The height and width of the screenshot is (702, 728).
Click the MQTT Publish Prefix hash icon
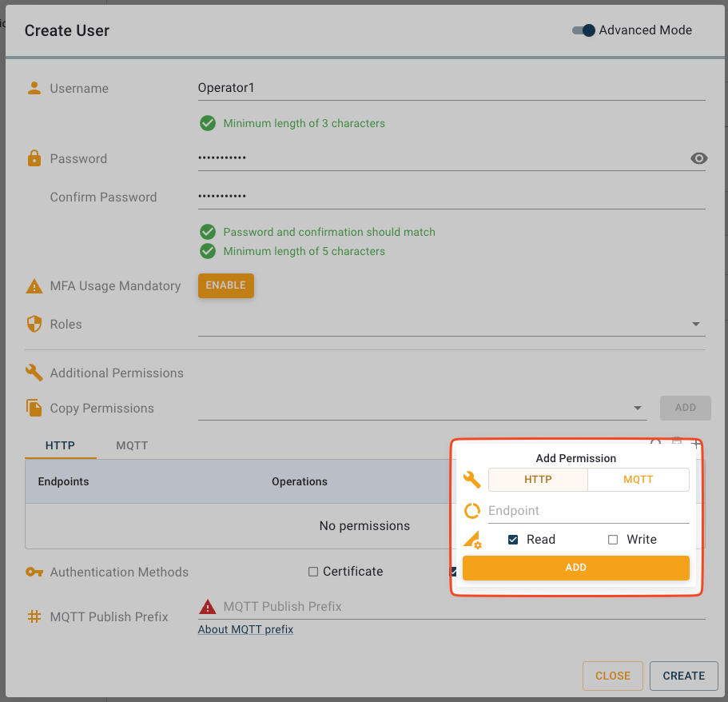(x=34, y=616)
